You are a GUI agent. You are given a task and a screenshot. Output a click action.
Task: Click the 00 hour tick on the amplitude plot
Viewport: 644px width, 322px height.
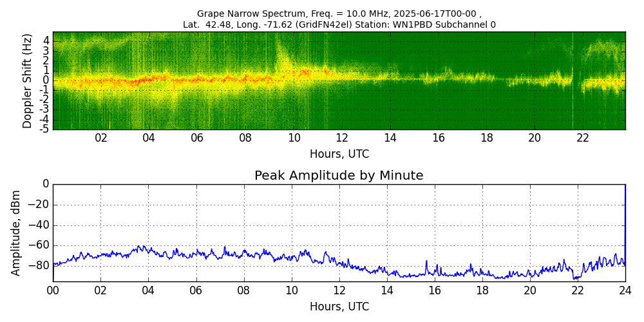click(x=53, y=290)
